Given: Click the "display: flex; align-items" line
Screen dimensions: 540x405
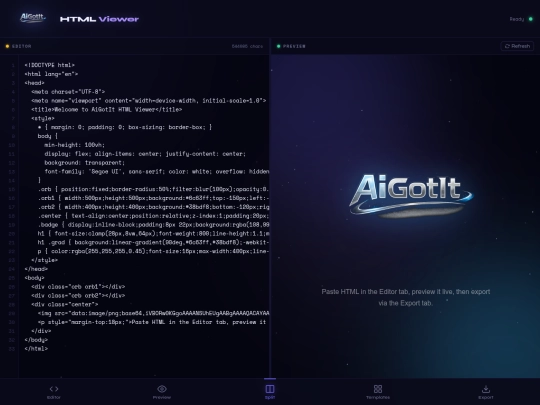Looking at the screenshot, I should [145, 154].
